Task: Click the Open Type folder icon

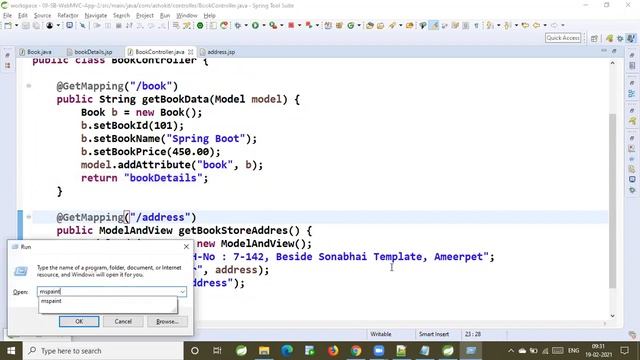Action: coord(370,25)
